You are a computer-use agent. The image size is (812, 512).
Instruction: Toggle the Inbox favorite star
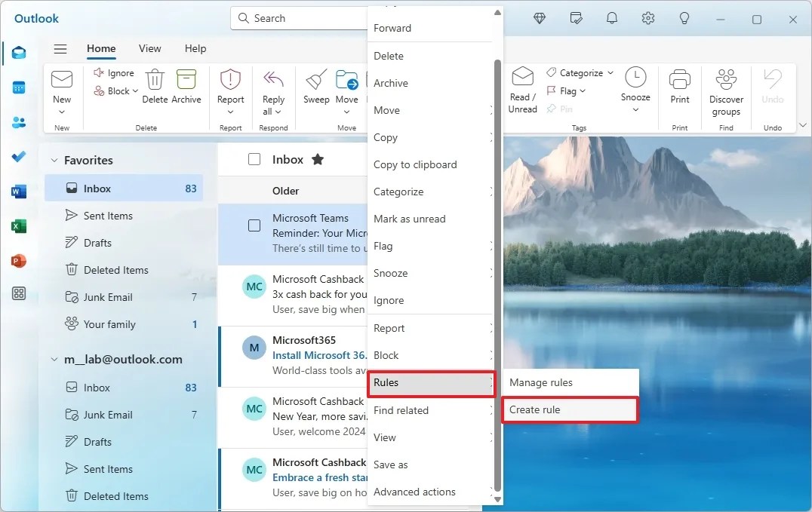(317, 159)
